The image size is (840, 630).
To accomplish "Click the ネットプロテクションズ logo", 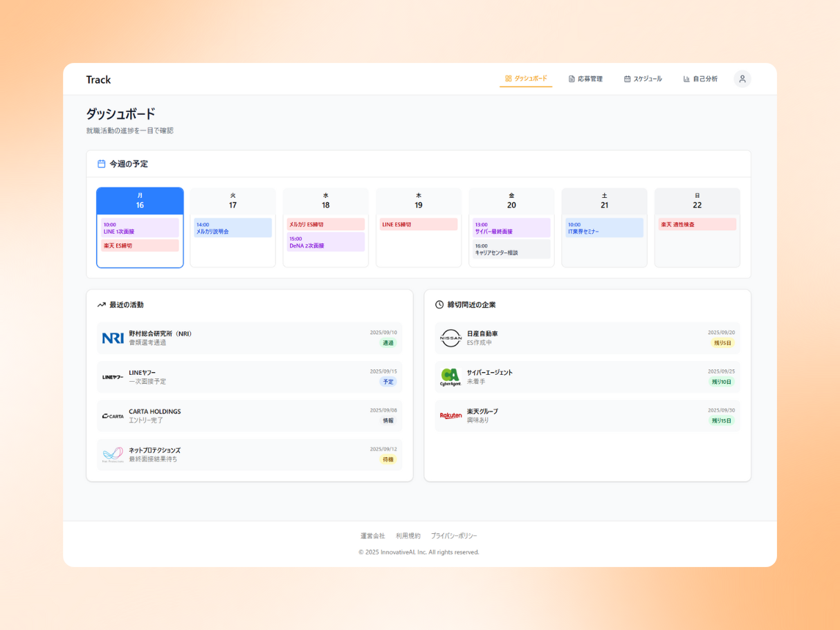I will (x=113, y=454).
